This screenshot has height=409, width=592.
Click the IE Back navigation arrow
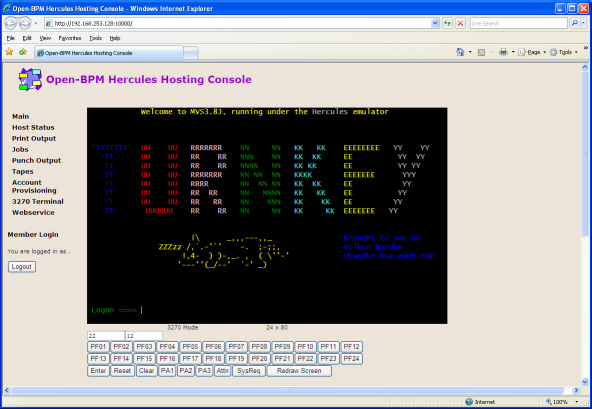(x=10, y=23)
